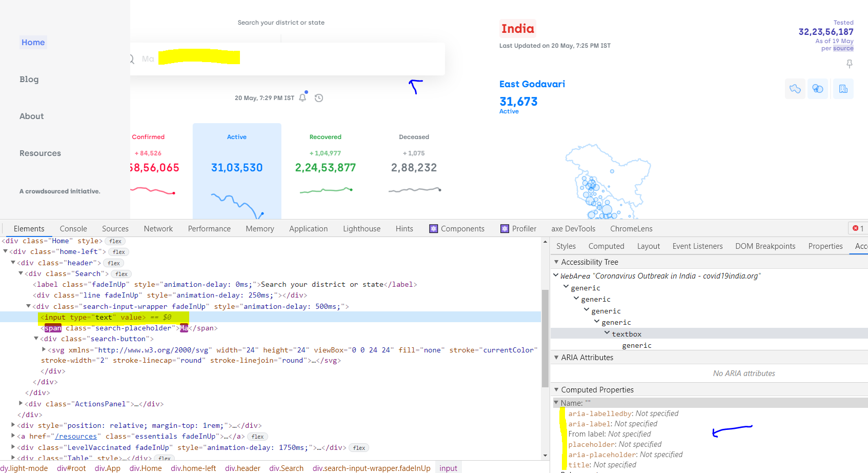868x473 pixels.
Task: Collapse the search-button div node
Action: point(36,338)
